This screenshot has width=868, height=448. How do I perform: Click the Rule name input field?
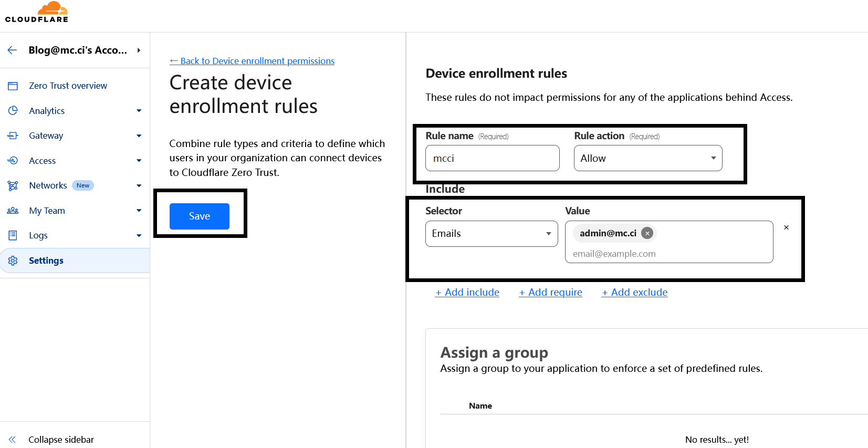pyautogui.click(x=493, y=158)
